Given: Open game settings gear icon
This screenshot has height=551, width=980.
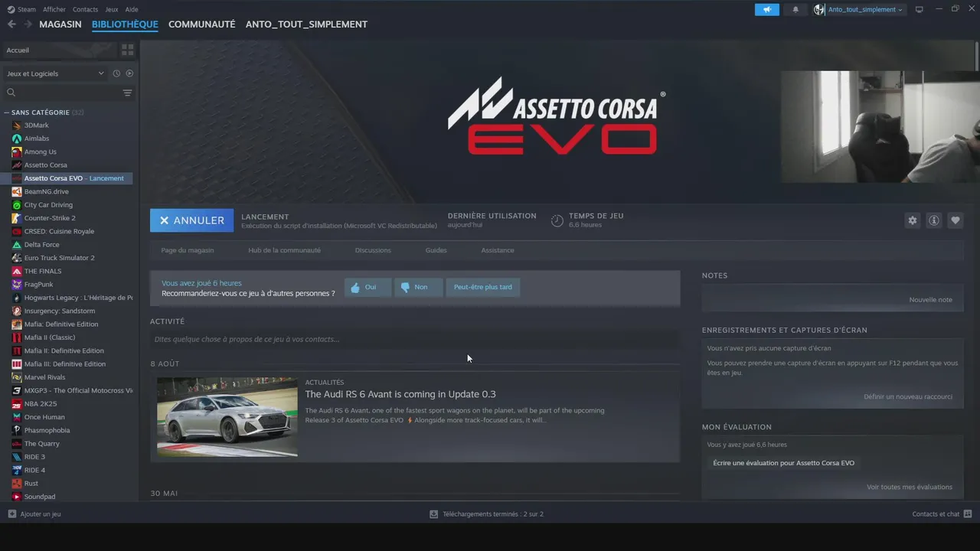Looking at the screenshot, I should tap(913, 220).
